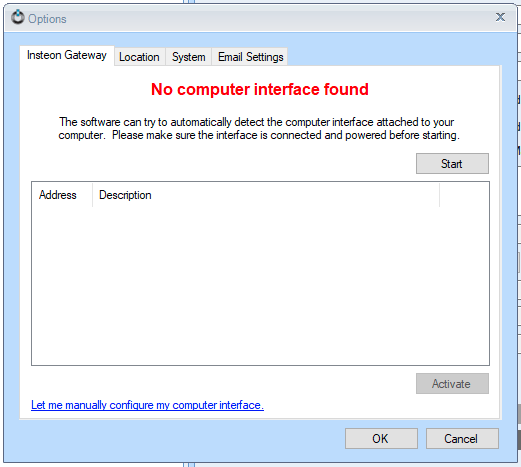
Task: Click the divider between Address and Description columns
Action: pyautogui.click(x=93, y=195)
